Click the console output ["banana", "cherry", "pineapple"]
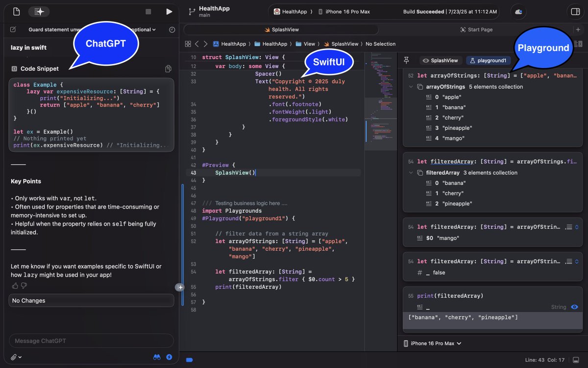Image resolution: width=588 pixels, height=368 pixels. pos(463,318)
